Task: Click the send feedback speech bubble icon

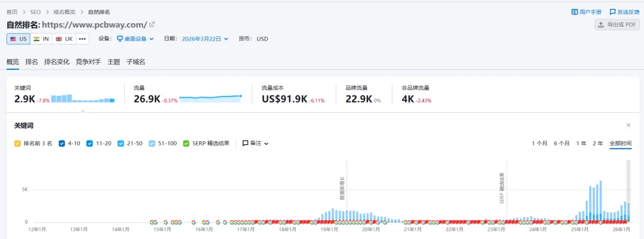Action: click(612, 12)
